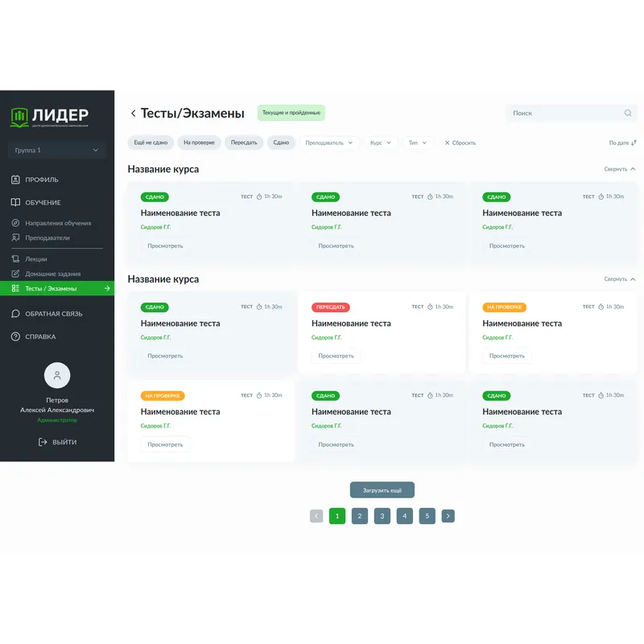The image size is (644, 644).
Task: Toggle the Ещё не сдано filter chip
Action: point(151,142)
